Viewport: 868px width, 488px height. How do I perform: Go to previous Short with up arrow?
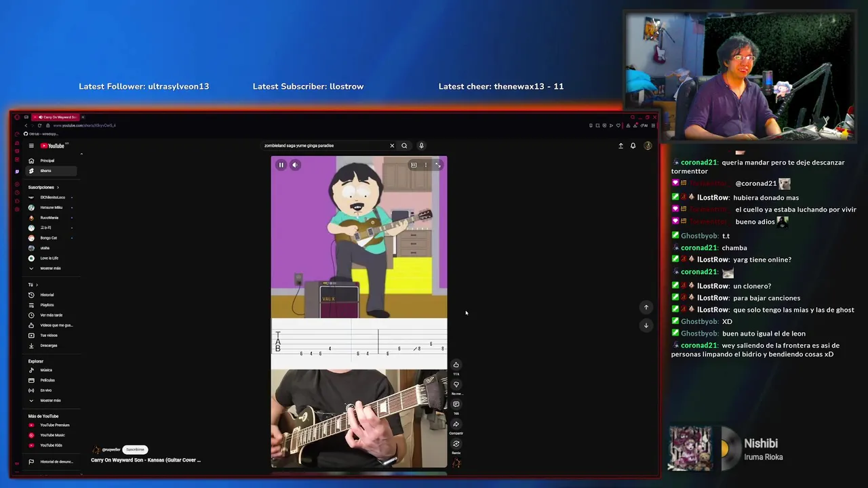point(646,307)
